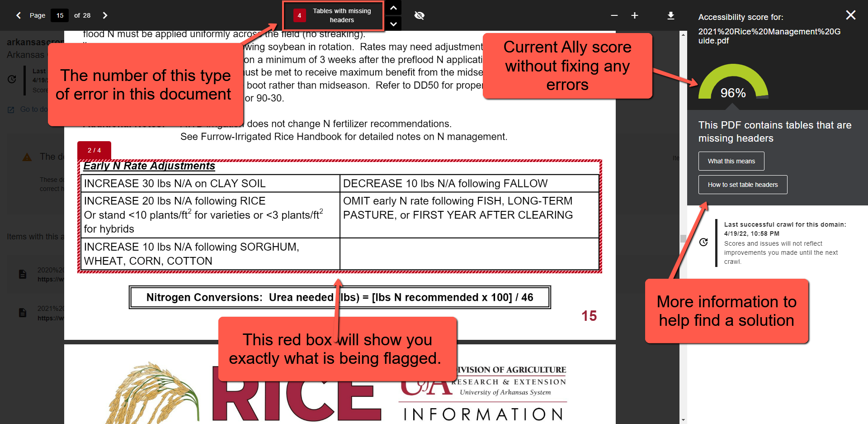Click the Nitrogen Conversions formula box
Viewport: 868px width, 424px height.
click(x=340, y=297)
